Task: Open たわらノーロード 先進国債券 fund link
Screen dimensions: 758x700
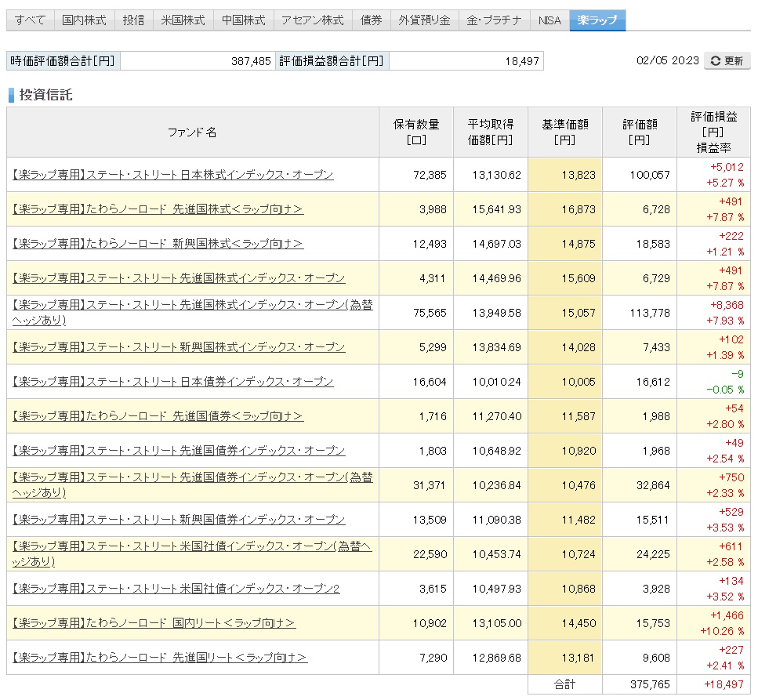Action: pyautogui.click(x=158, y=415)
